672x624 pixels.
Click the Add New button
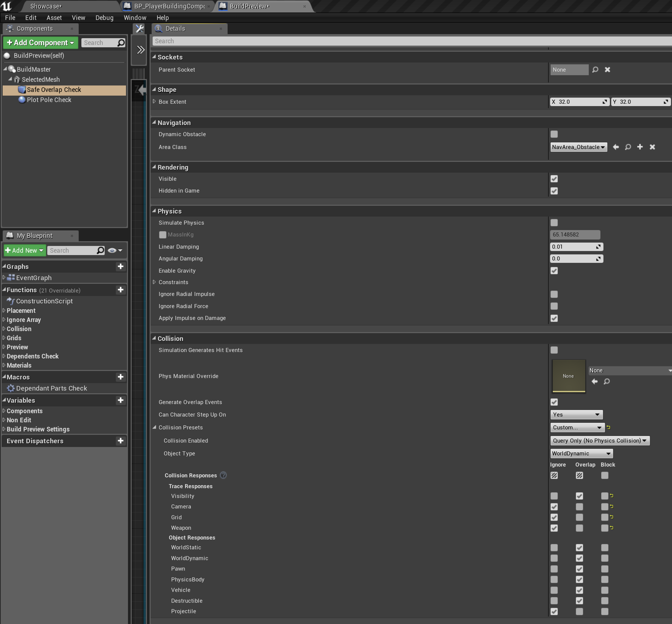point(24,250)
